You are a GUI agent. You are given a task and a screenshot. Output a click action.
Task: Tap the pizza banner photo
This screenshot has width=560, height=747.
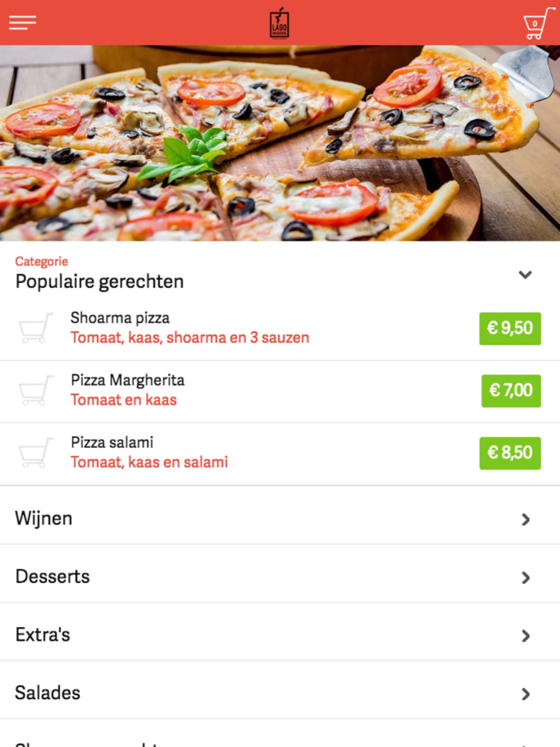280,142
